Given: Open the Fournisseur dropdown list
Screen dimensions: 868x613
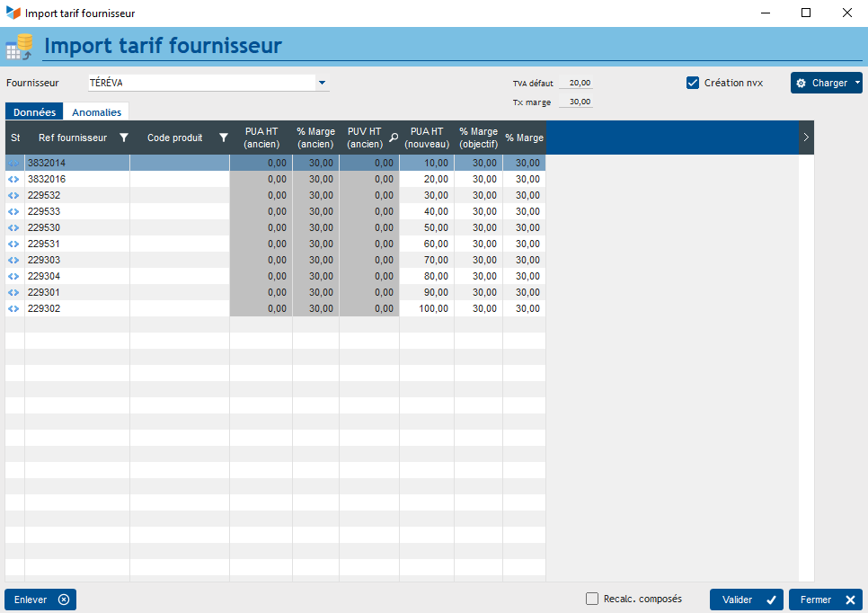Looking at the screenshot, I should 322,83.
